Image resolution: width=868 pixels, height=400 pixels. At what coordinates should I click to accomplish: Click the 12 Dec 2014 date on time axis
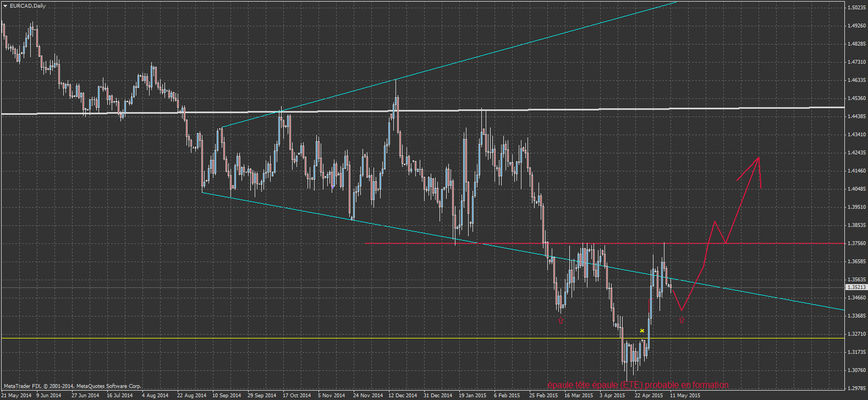pyautogui.click(x=402, y=395)
